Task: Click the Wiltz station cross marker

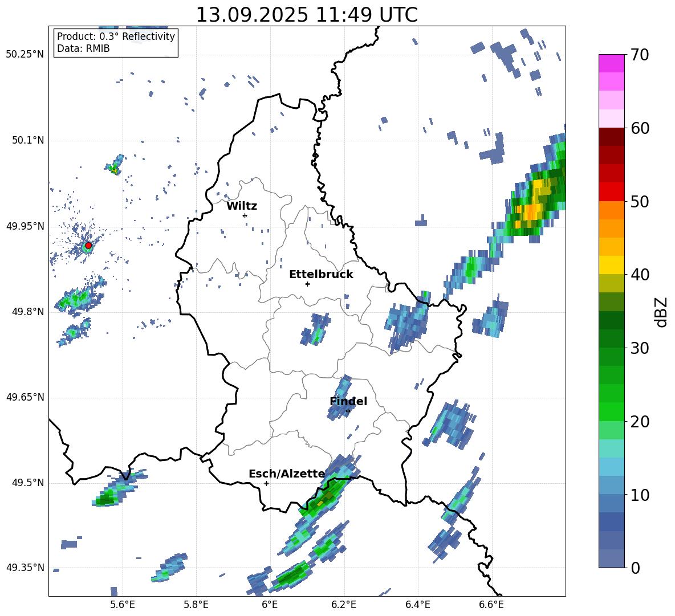Action: click(x=245, y=215)
